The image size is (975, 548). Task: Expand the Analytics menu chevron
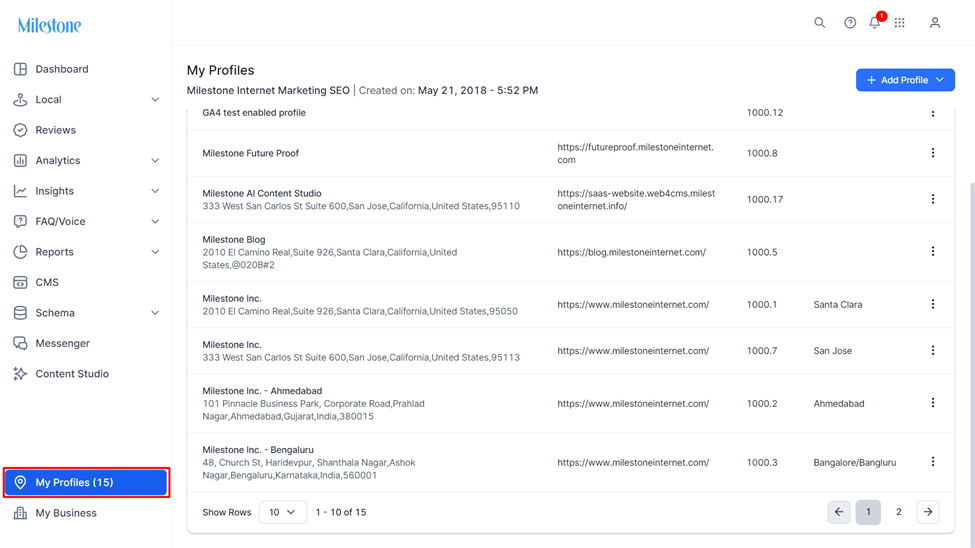[155, 160]
